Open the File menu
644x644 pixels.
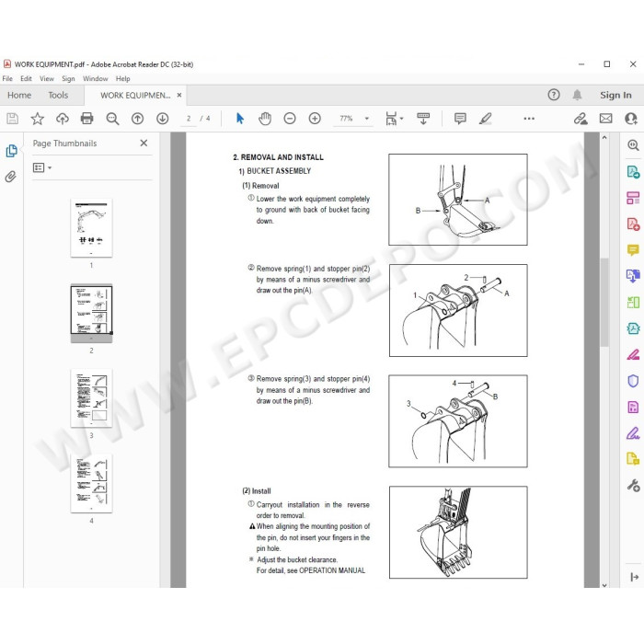[x=7, y=78]
